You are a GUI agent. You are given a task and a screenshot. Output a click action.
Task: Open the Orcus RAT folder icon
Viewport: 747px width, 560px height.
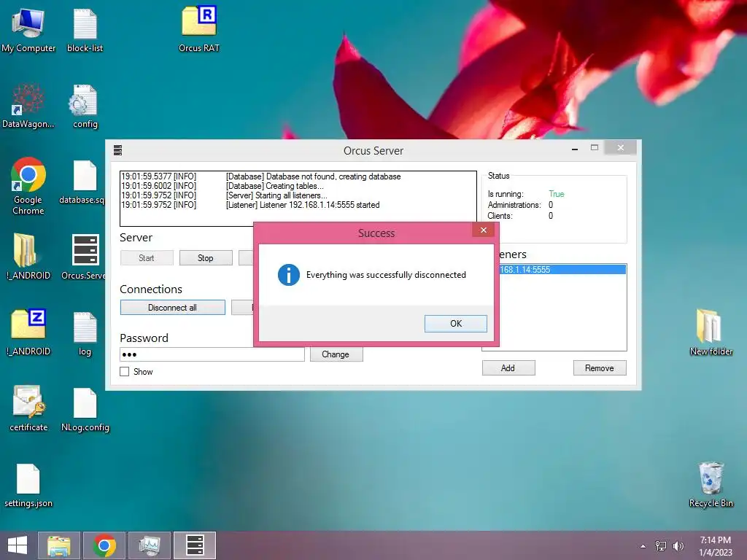198,28
